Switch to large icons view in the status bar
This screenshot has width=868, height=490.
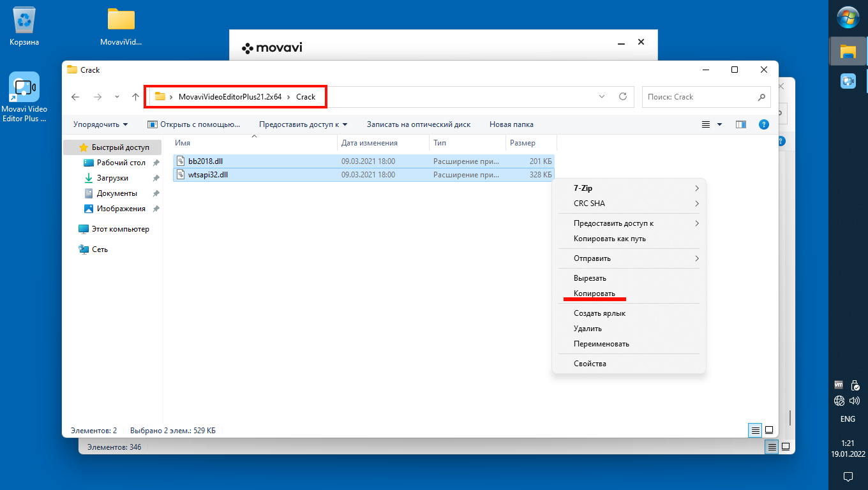[x=769, y=430]
